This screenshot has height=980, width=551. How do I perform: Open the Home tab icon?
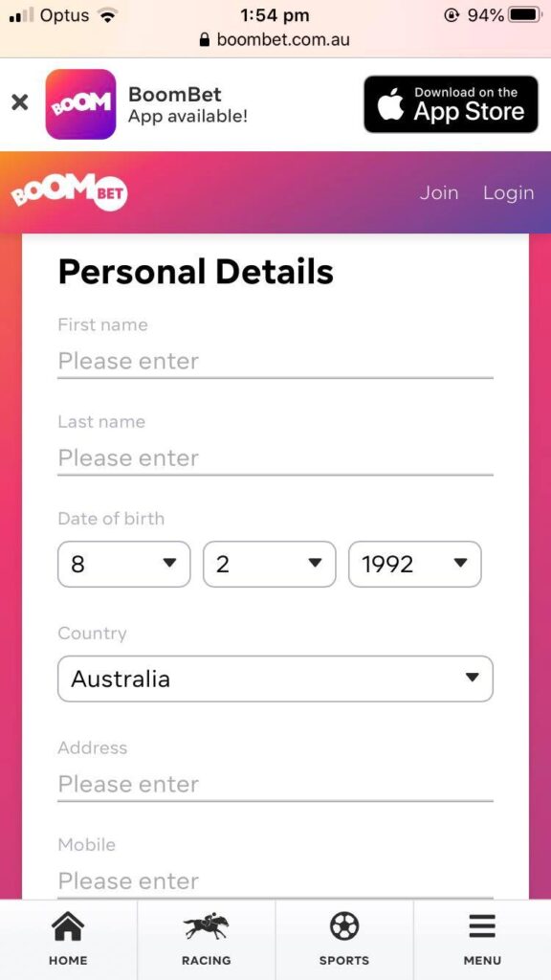coord(67,924)
